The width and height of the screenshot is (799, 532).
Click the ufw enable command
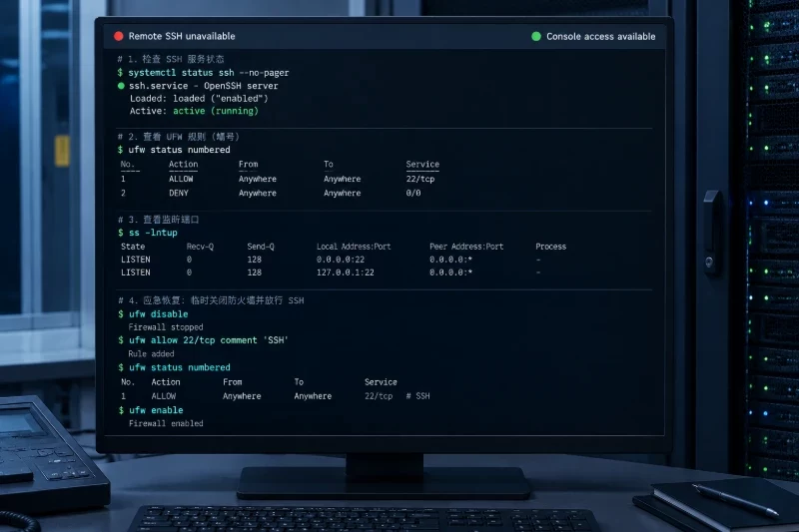coord(151,410)
